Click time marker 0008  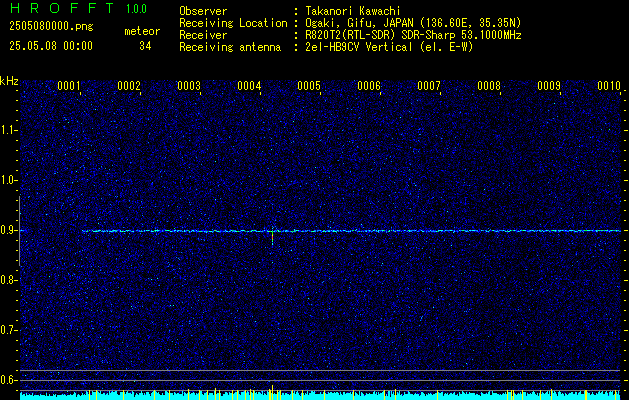point(489,86)
